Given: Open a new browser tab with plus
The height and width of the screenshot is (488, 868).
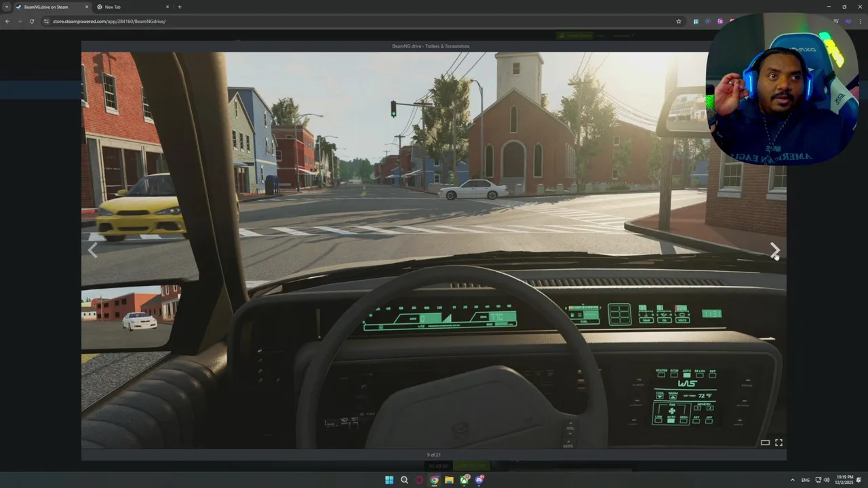Looking at the screenshot, I should 179,7.
